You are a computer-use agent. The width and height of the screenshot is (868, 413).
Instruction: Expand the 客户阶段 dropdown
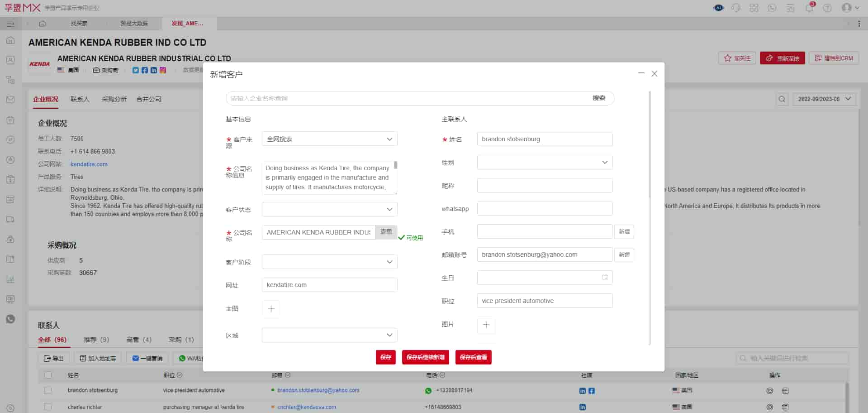329,262
